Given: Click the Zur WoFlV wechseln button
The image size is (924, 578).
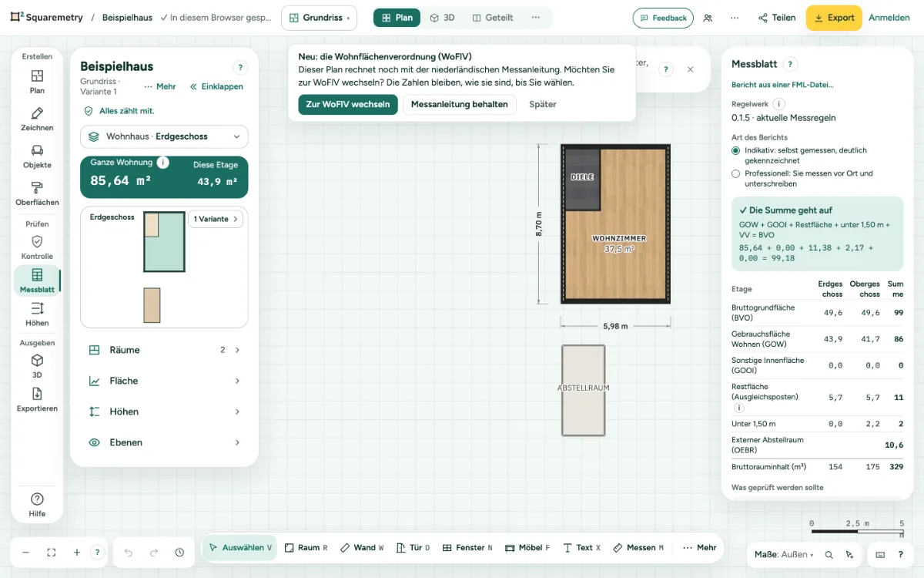Looking at the screenshot, I should point(348,105).
